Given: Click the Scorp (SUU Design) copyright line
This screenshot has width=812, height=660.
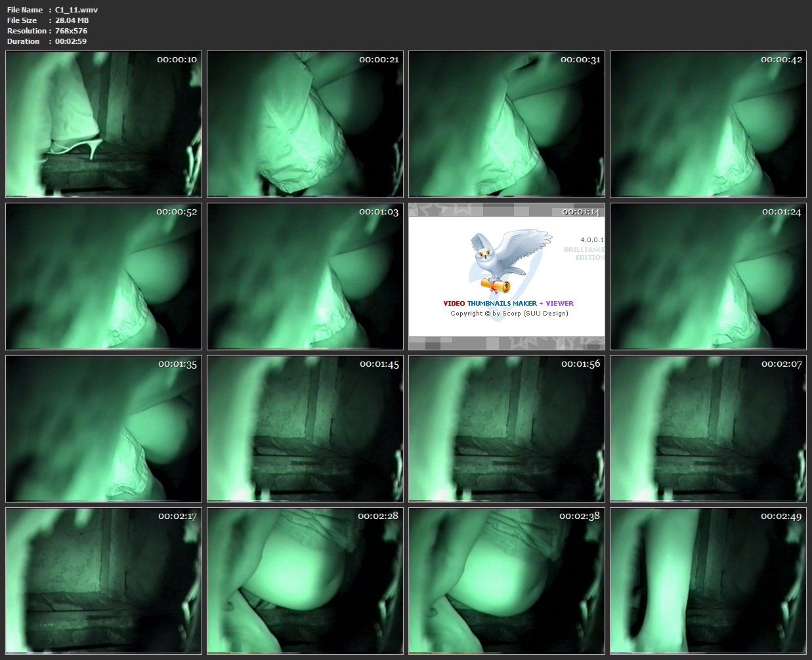Looking at the screenshot, I should pos(509,314).
